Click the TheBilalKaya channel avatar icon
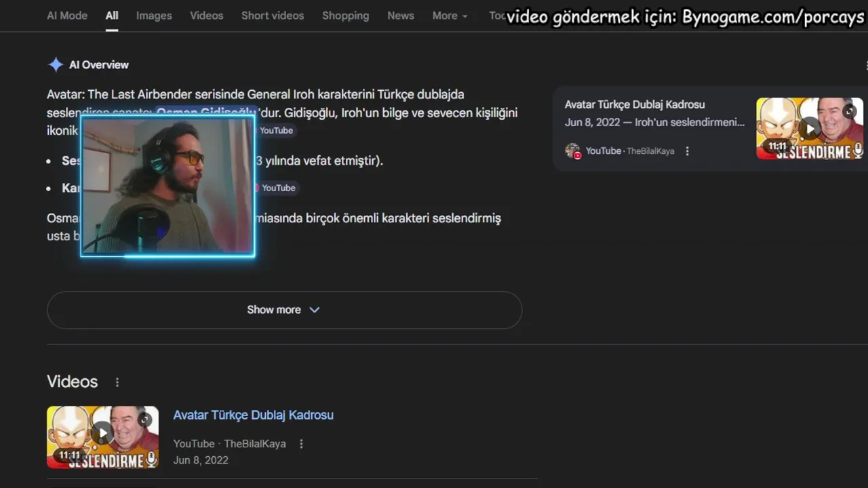The height and width of the screenshot is (488, 868). pos(573,151)
